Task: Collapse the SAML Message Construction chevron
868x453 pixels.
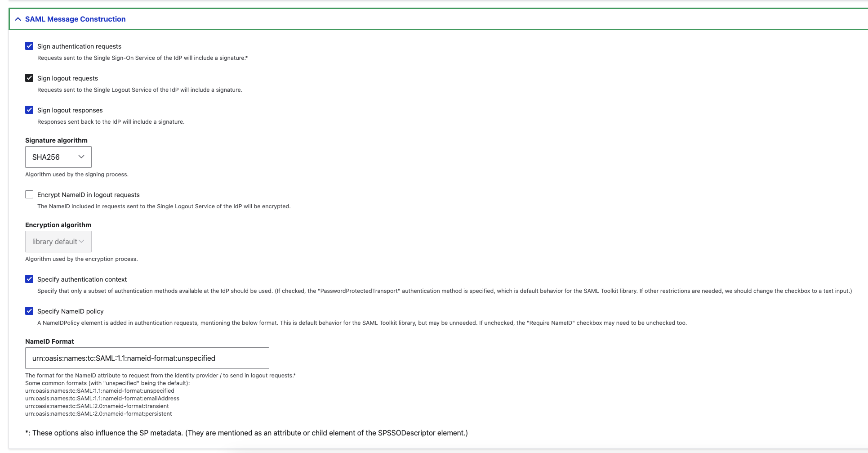Action: click(x=18, y=19)
